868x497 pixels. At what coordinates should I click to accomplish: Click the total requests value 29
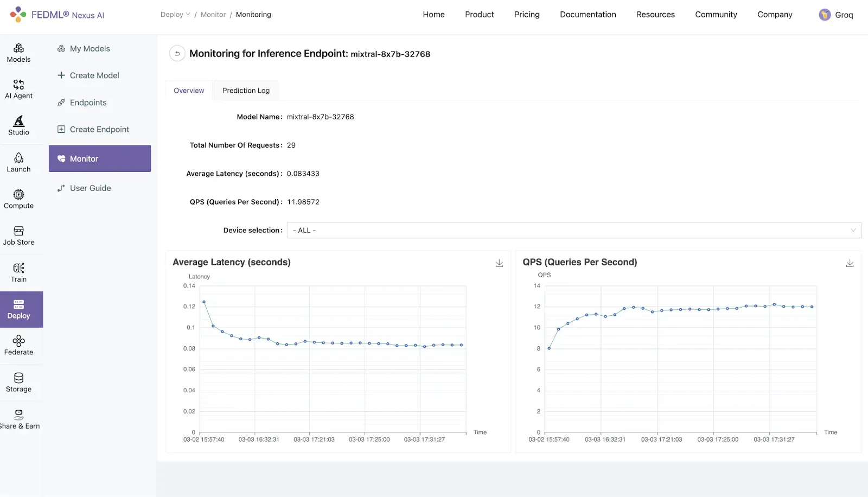point(291,145)
